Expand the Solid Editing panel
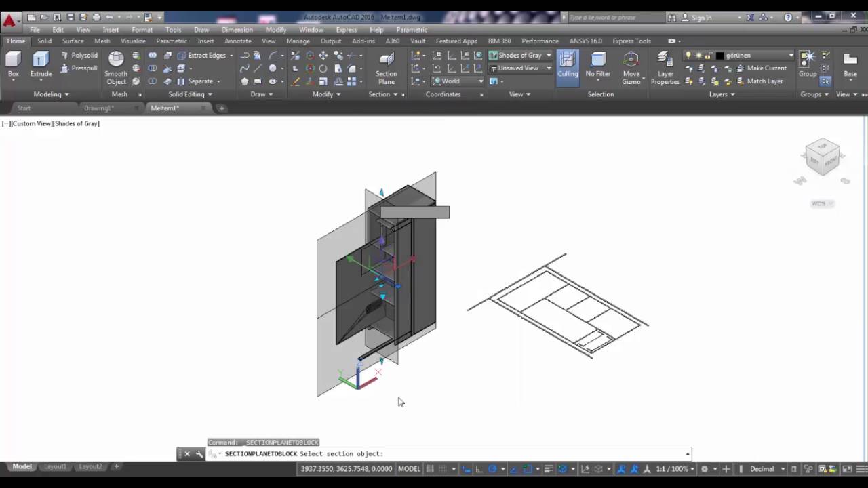The image size is (868, 488). tap(190, 94)
